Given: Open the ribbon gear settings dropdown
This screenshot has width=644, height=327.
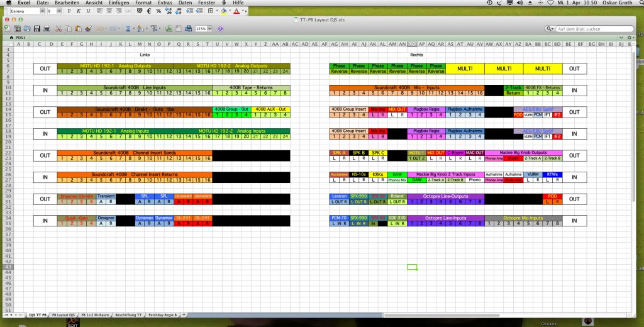Looking at the screenshot, I should (630, 37).
